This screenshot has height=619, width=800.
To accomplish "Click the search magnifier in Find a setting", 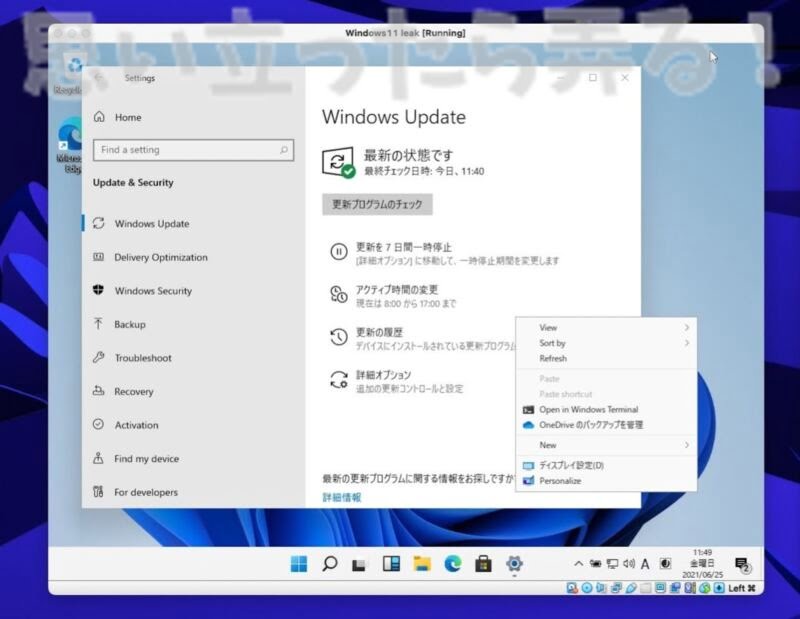I will (284, 150).
